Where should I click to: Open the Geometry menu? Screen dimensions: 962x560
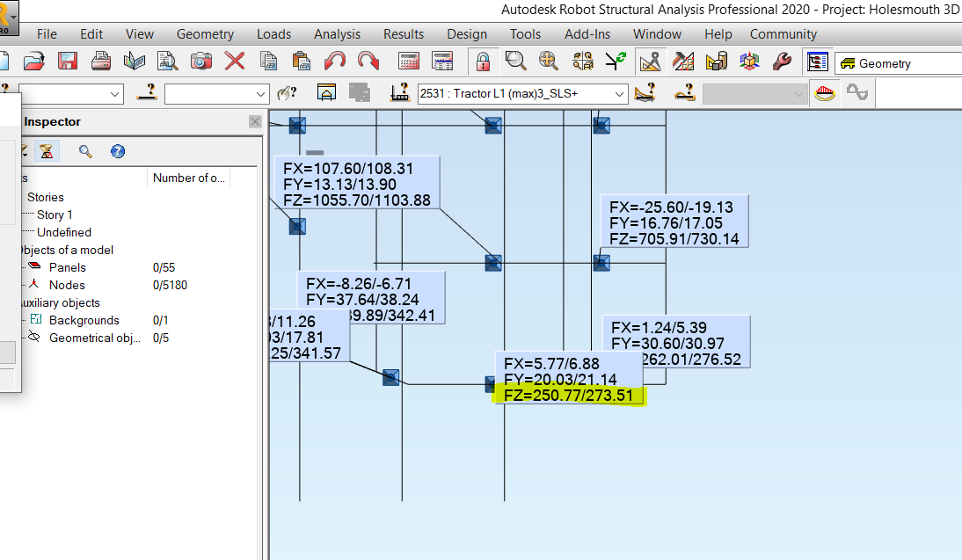[205, 34]
